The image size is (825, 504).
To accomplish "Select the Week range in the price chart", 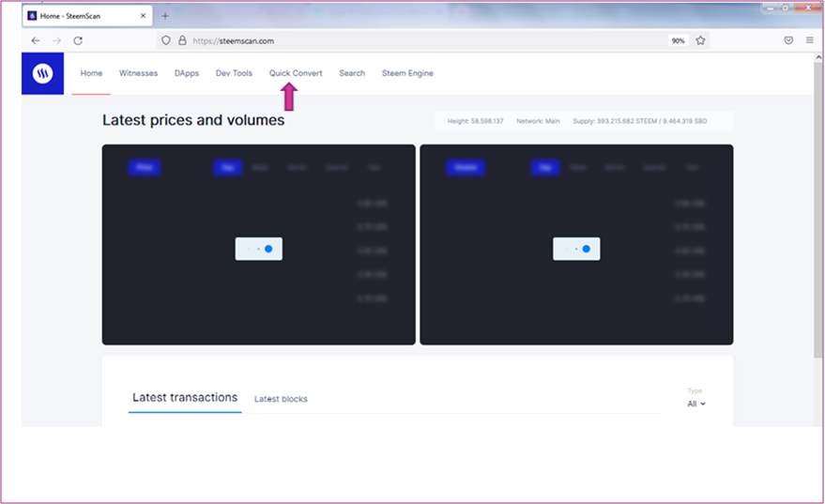I will 260,167.
